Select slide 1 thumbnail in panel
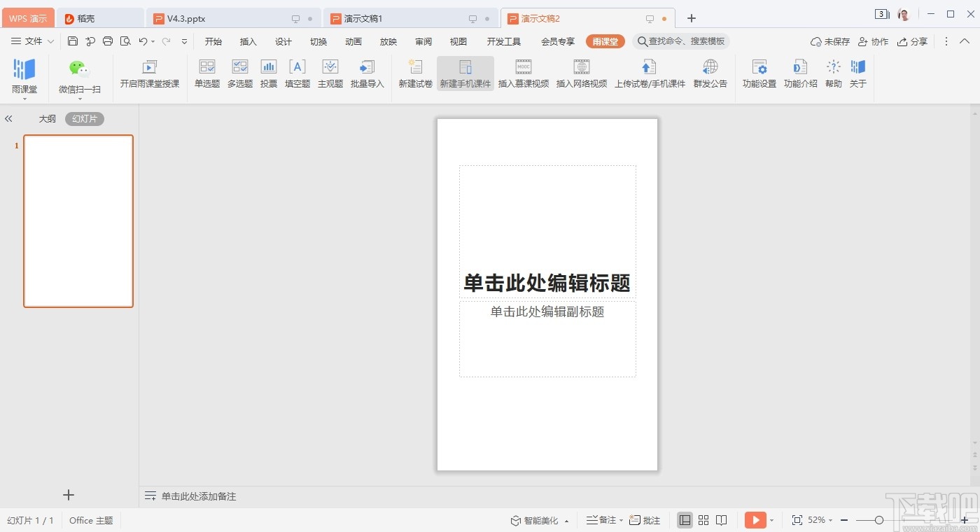 point(78,220)
